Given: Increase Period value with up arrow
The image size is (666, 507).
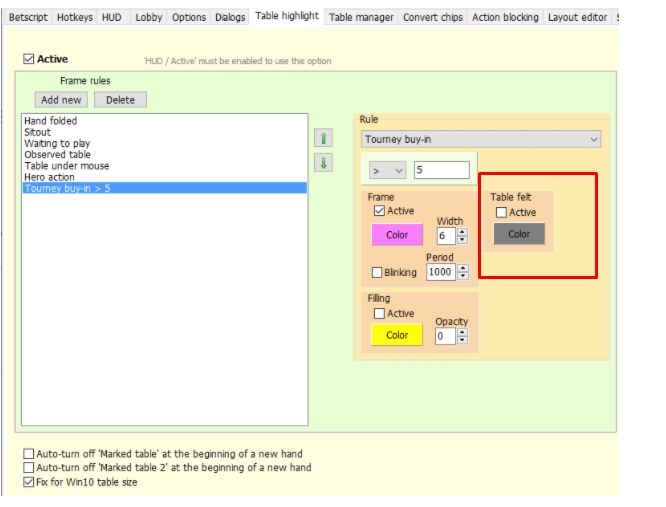Looking at the screenshot, I should pos(463,268).
